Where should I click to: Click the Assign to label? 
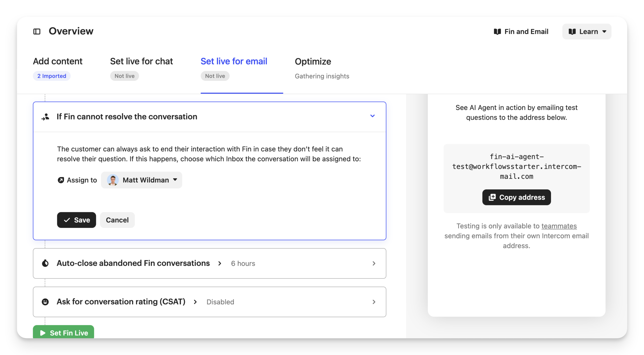[x=82, y=180]
